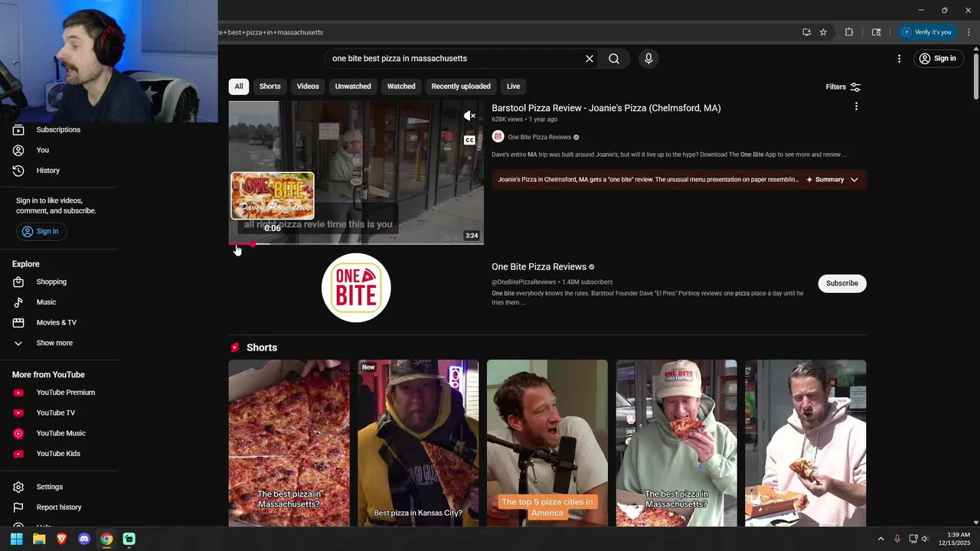Screen dimensions: 980x551
Task: Click the Shorts section heading
Action: tap(262, 347)
